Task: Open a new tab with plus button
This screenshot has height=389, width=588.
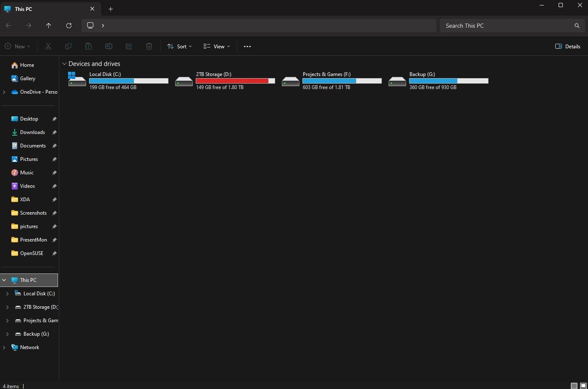Action: 111,9
